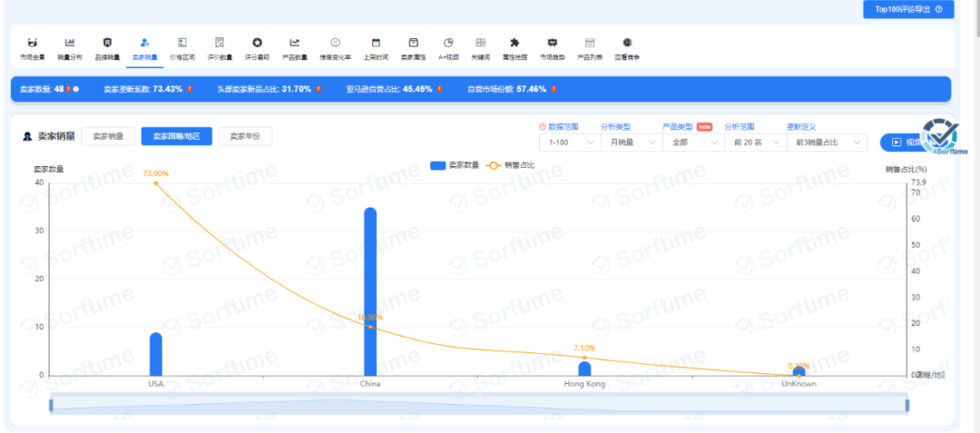Click the zoom slider track under the chart

tap(479, 406)
